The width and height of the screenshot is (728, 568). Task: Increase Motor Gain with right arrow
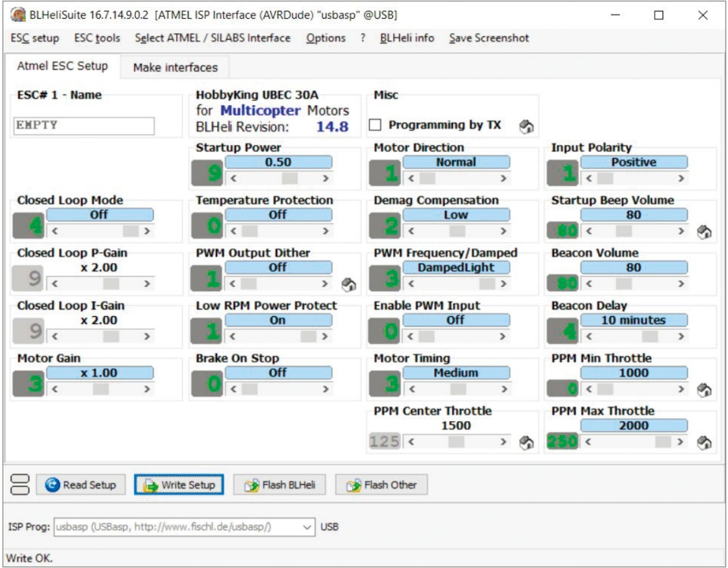[x=147, y=389]
